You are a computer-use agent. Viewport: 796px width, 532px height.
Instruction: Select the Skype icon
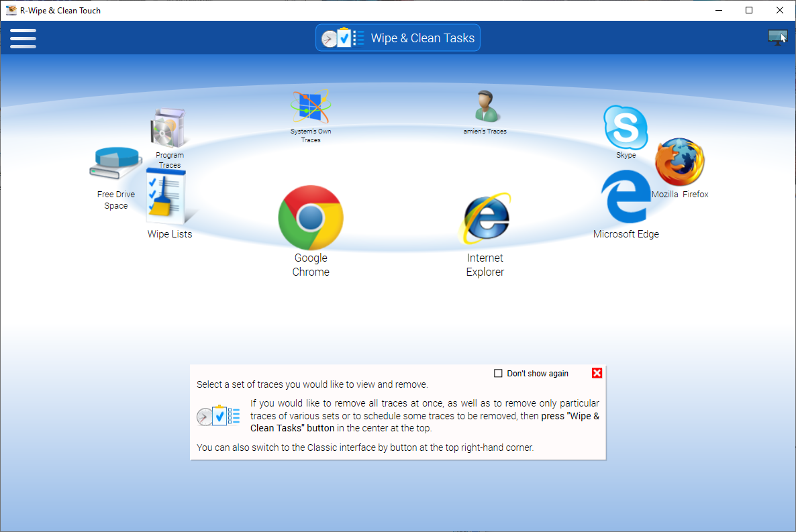626,127
